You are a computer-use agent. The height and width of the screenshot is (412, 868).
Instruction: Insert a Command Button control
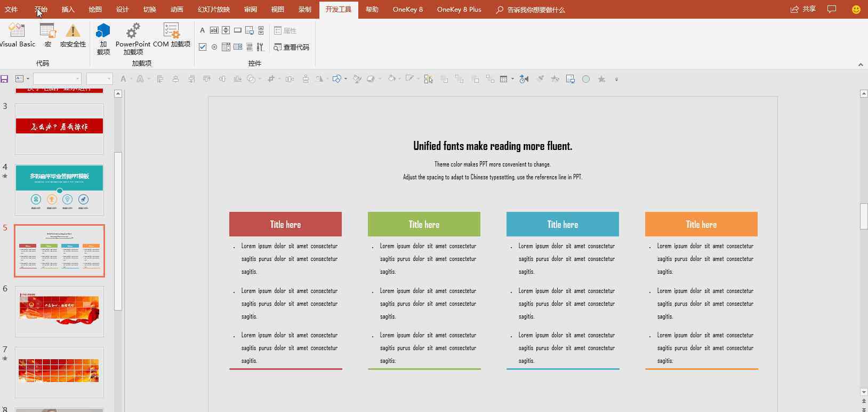[238, 30]
